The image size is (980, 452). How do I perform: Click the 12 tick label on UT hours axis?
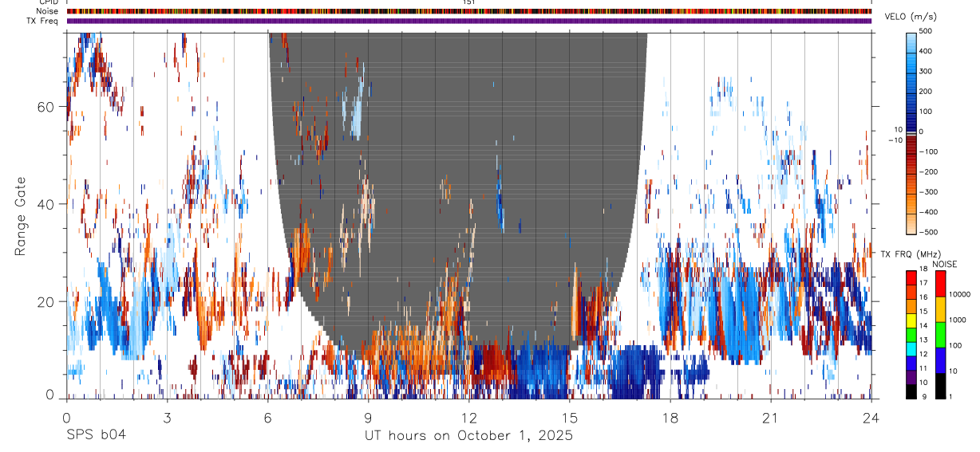coord(468,418)
